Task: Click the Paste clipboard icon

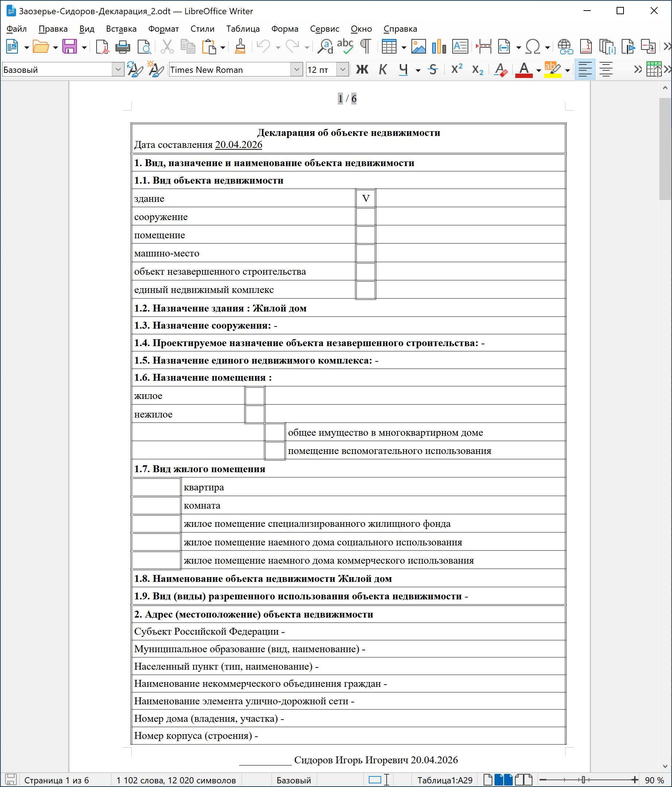Action: [x=208, y=47]
